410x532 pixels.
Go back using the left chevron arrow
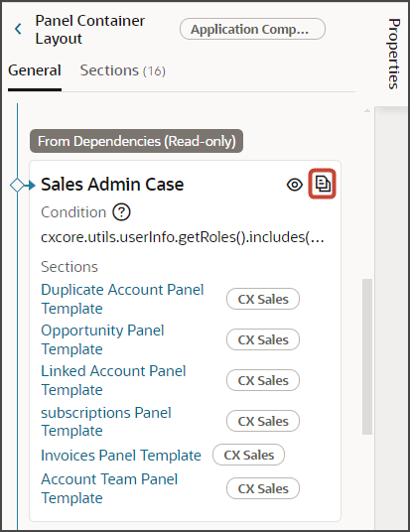(18, 29)
